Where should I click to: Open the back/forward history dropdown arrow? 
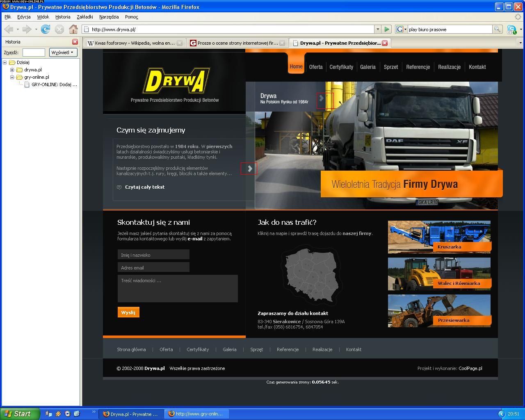click(36, 29)
